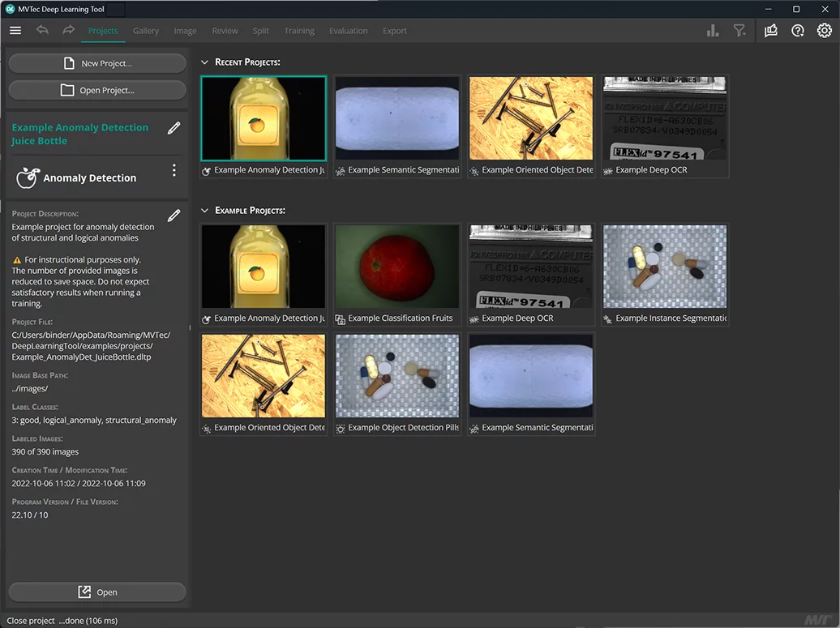
Task: Collapse the Example Projects section
Action: pyautogui.click(x=204, y=211)
